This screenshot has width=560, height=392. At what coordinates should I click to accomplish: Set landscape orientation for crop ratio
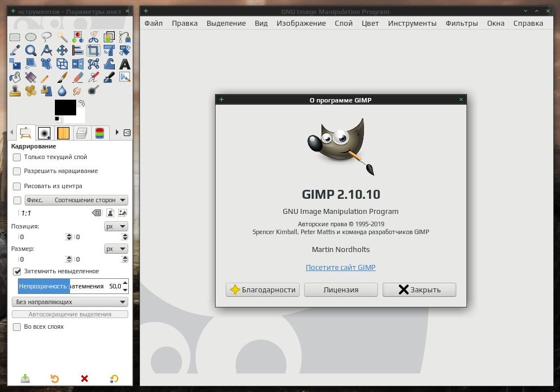tap(123, 213)
